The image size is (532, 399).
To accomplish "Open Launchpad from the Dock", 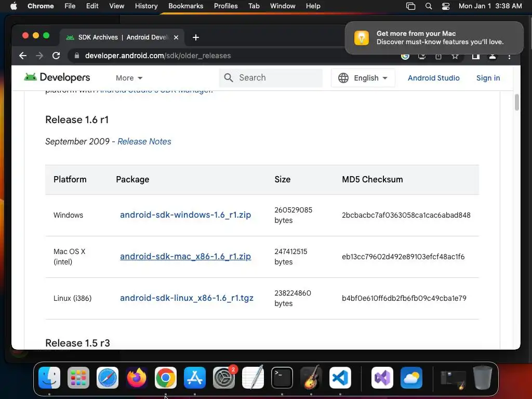I will (78, 378).
